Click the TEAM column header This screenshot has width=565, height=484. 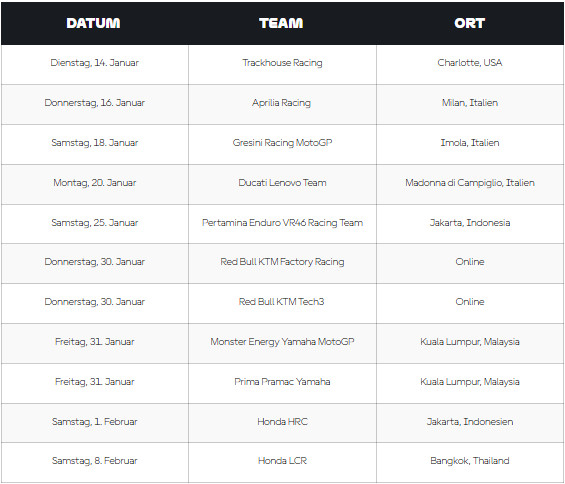[x=281, y=23]
